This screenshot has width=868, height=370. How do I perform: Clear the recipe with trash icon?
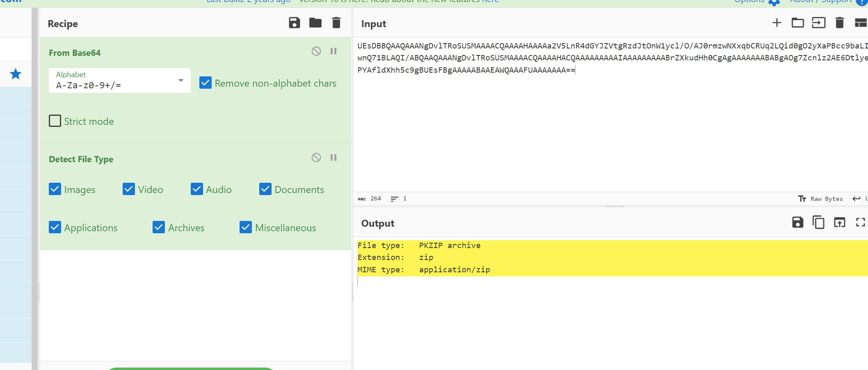click(x=336, y=23)
